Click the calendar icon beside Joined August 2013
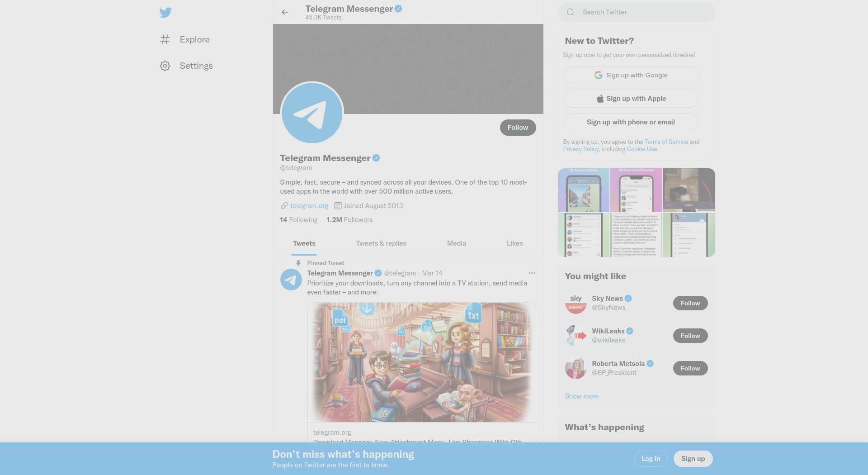Screen dimensions: 868x475 (338, 206)
